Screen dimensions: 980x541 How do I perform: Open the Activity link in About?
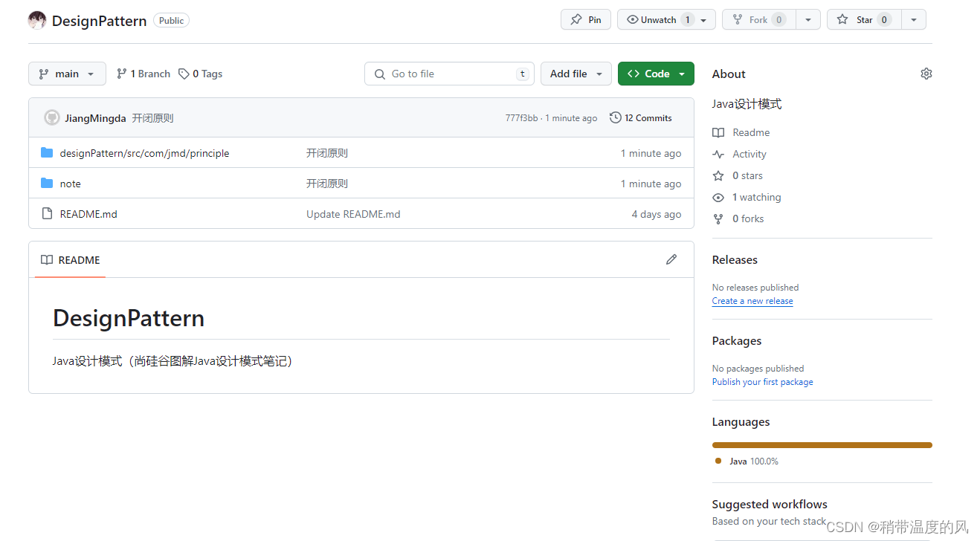pyautogui.click(x=739, y=154)
